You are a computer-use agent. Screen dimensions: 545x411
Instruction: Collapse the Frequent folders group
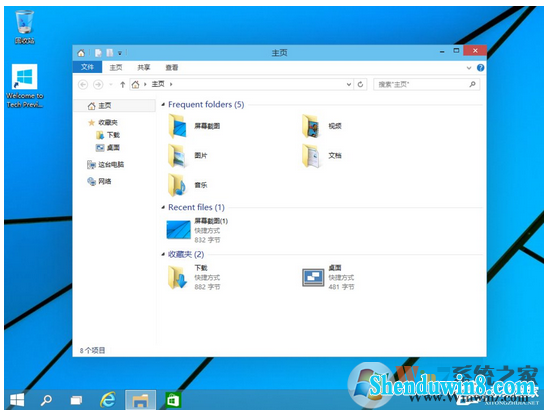163,104
